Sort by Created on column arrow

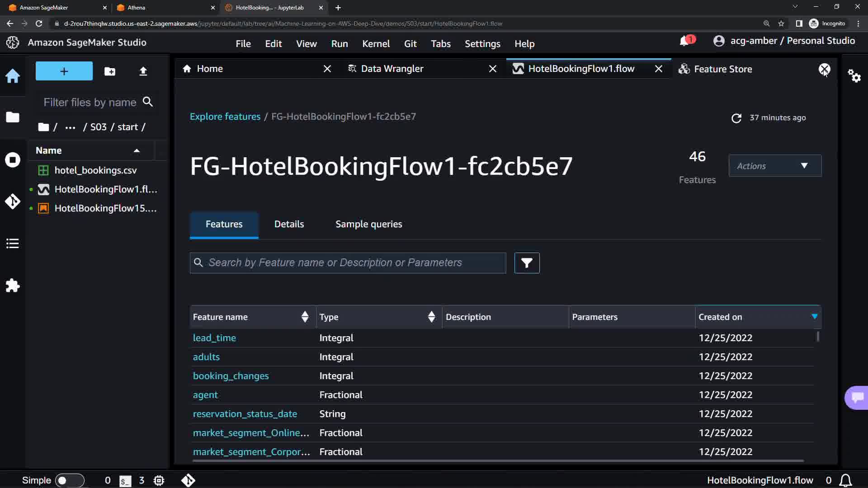tap(814, 317)
